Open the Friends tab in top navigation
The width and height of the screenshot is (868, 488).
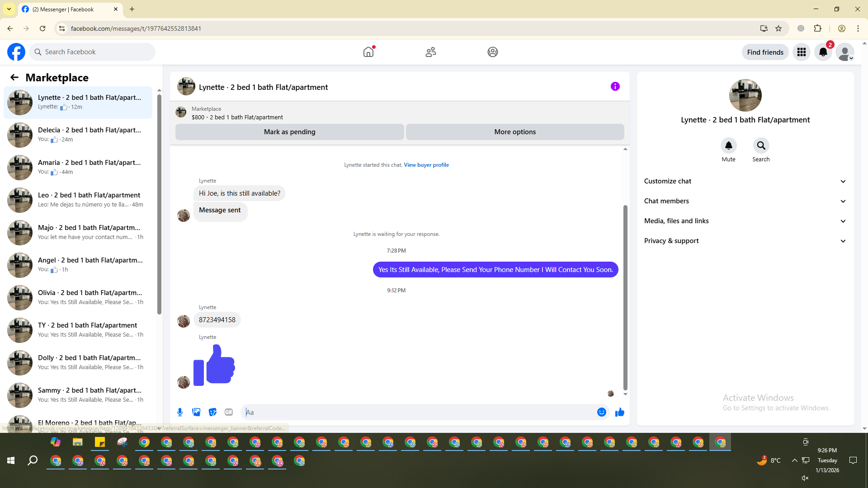pos(430,52)
